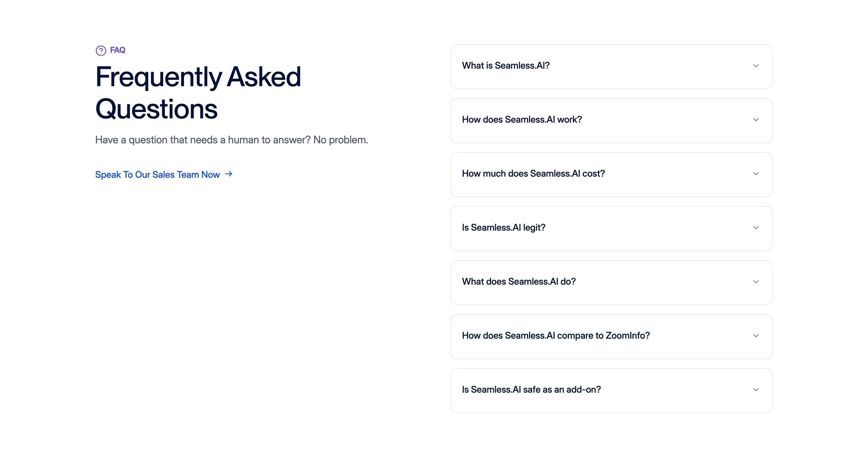The image size is (868, 457).
Task: Expand the What is Seamless.AI? question
Action: click(611, 66)
